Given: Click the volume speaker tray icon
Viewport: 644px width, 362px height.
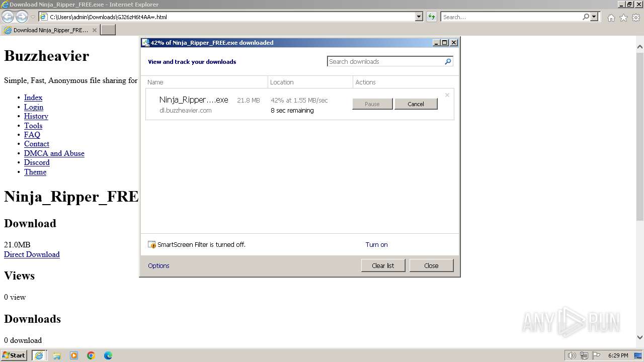Looking at the screenshot, I should tap(572, 355).
